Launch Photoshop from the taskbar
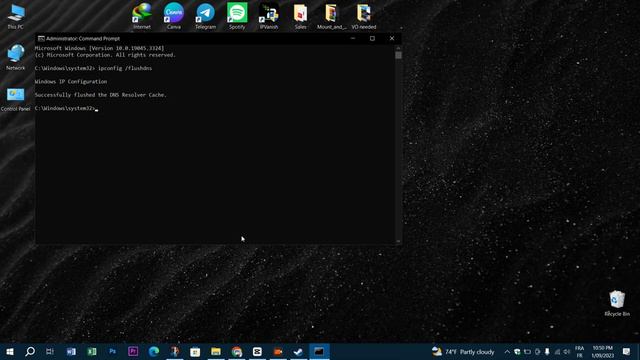Screen dimensions: 640x360 coord(112,351)
